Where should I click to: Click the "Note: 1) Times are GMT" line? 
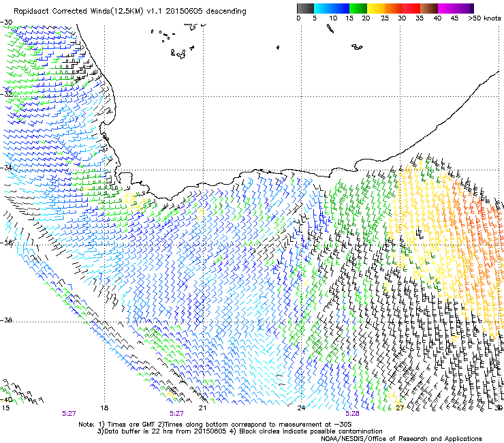(215, 425)
